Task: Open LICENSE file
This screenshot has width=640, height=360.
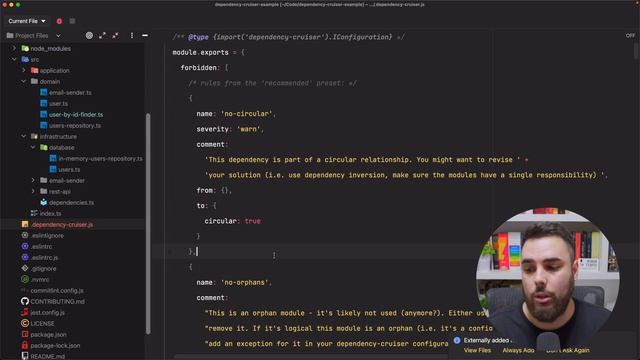Action: (42, 324)
